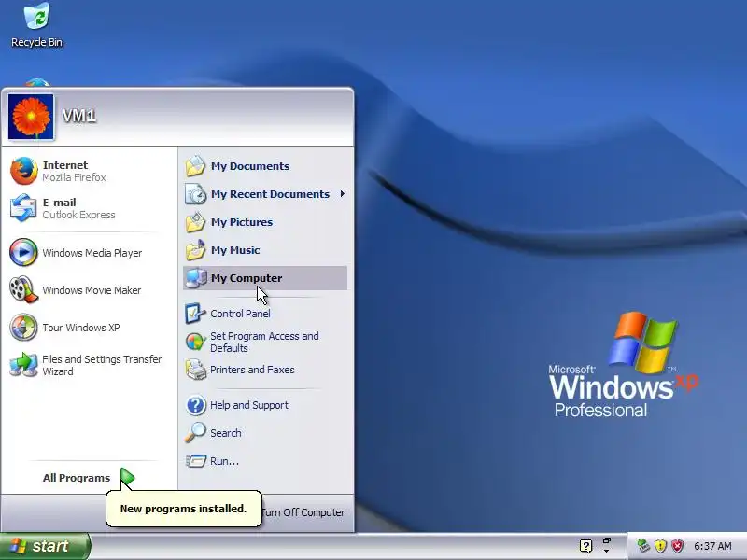Click the Start button
Screen dimensions: 747x560
click(x=45, y=546)
